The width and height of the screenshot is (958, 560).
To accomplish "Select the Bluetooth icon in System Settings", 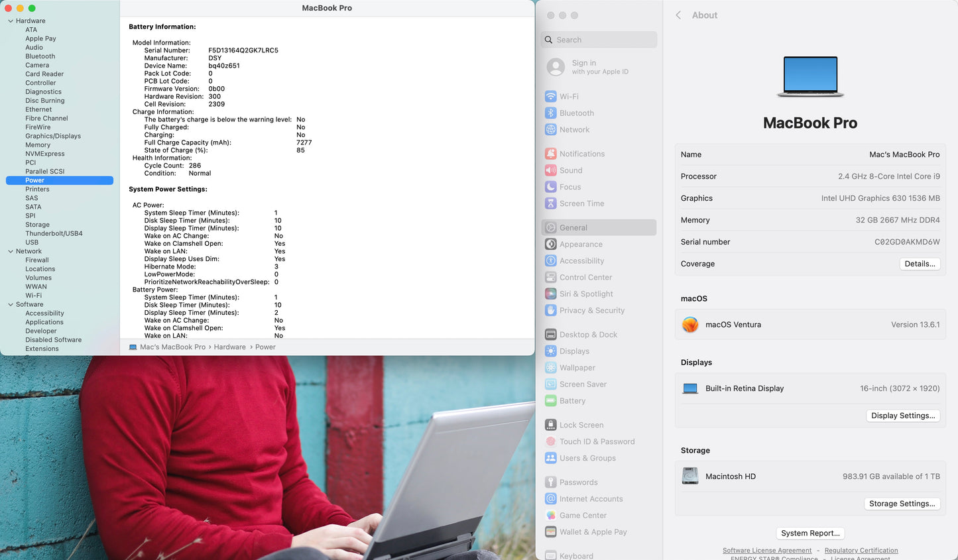I will tap(550, 113).
